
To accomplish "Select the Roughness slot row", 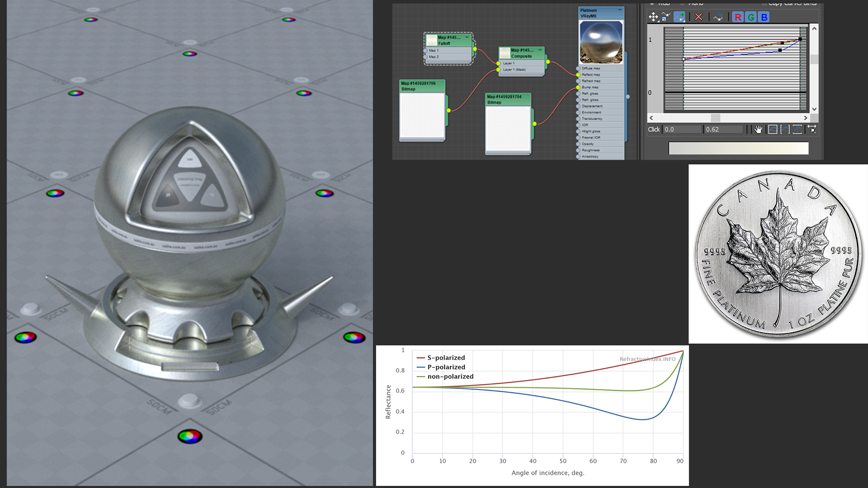I will point(600,150).
